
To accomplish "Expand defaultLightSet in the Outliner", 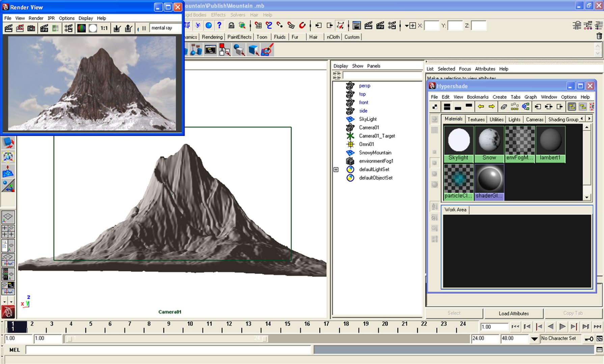I will [x=336, y=170].
